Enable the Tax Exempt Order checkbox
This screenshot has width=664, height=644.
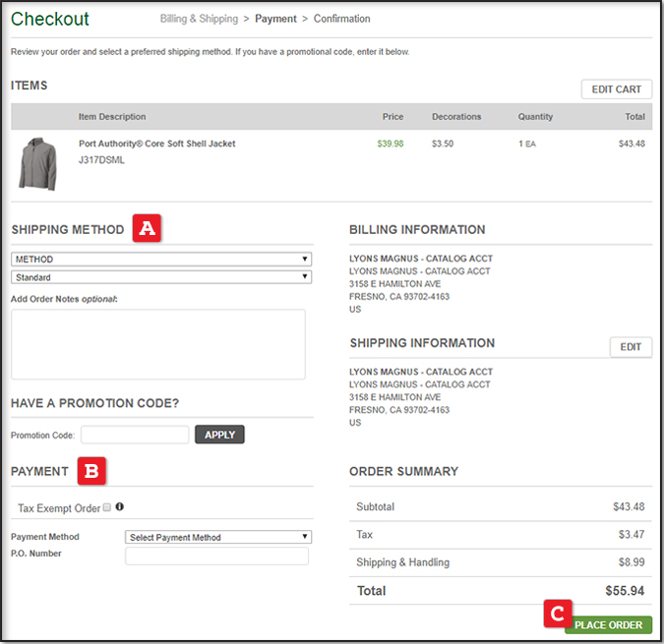(106, 508)
